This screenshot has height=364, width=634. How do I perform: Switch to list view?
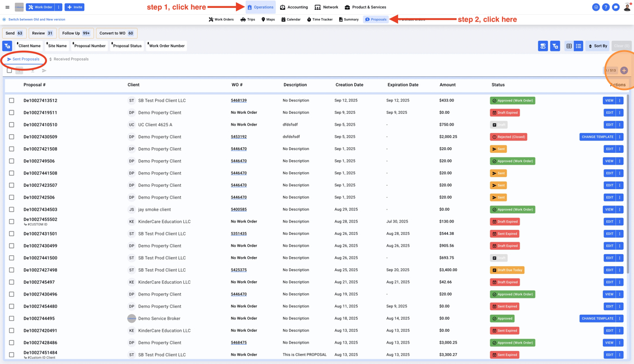tap(579, 46)
